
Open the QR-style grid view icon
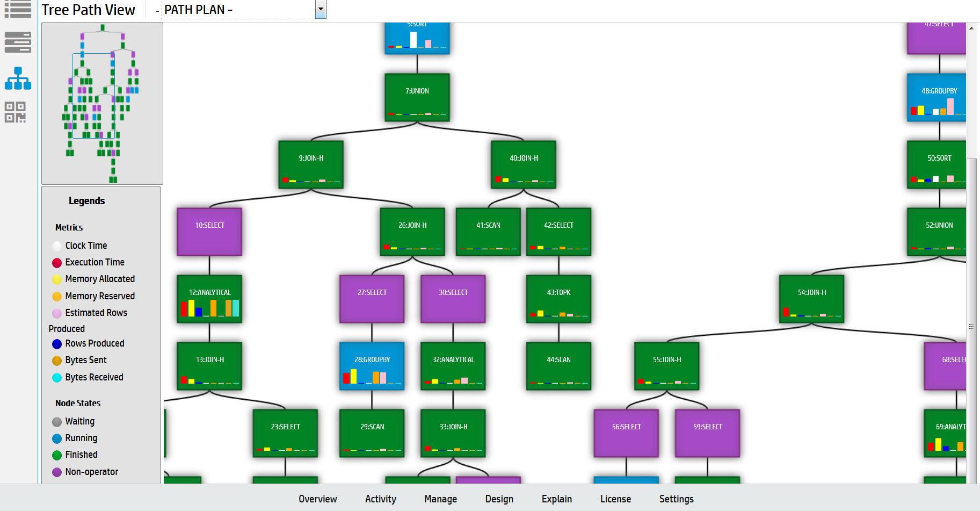click(x=15, y=112)
